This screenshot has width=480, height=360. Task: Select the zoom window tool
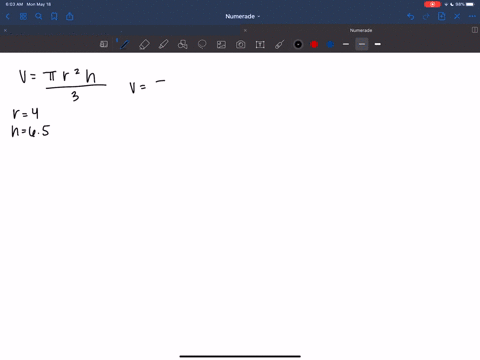pyautogui.click(x=104, y=44)
